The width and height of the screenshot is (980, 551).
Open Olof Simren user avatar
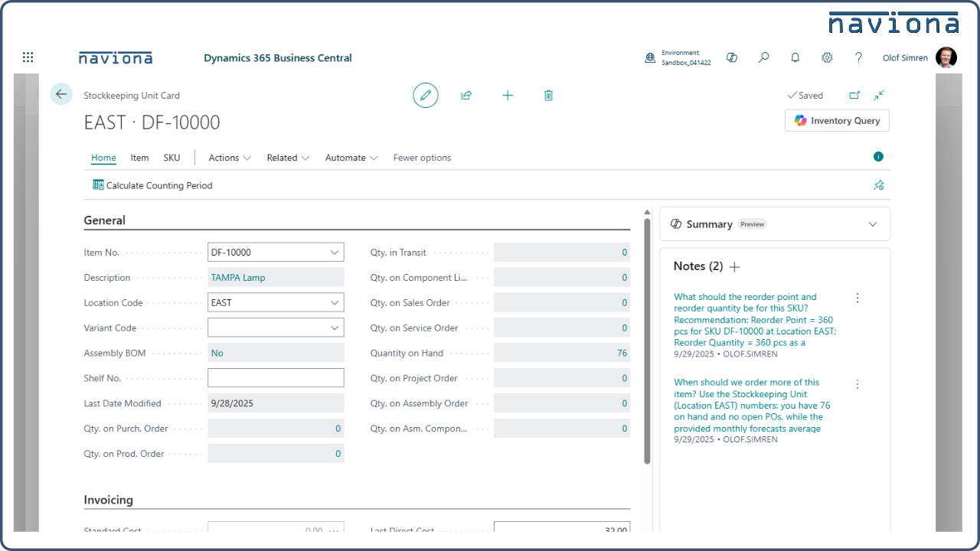946,57
